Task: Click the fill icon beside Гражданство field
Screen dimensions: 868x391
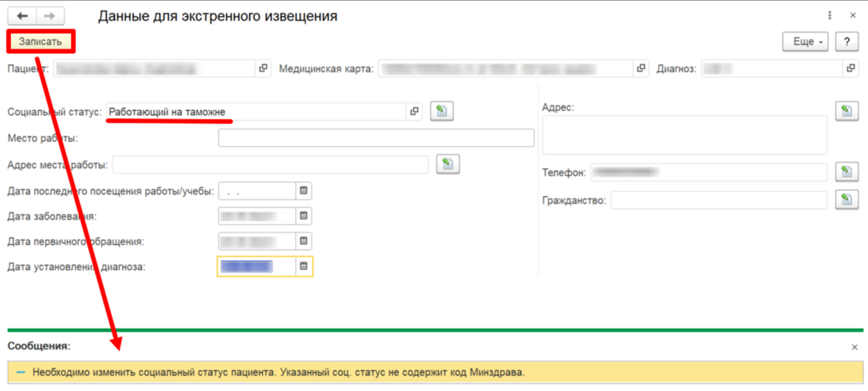Action: coord(846,200)
